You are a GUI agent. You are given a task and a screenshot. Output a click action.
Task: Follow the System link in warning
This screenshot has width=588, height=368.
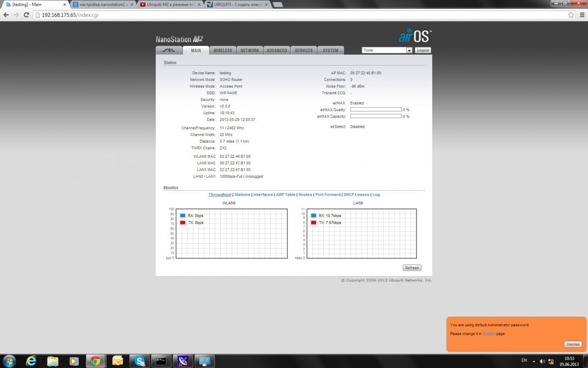pyautogui.click(x=489, y=334)
